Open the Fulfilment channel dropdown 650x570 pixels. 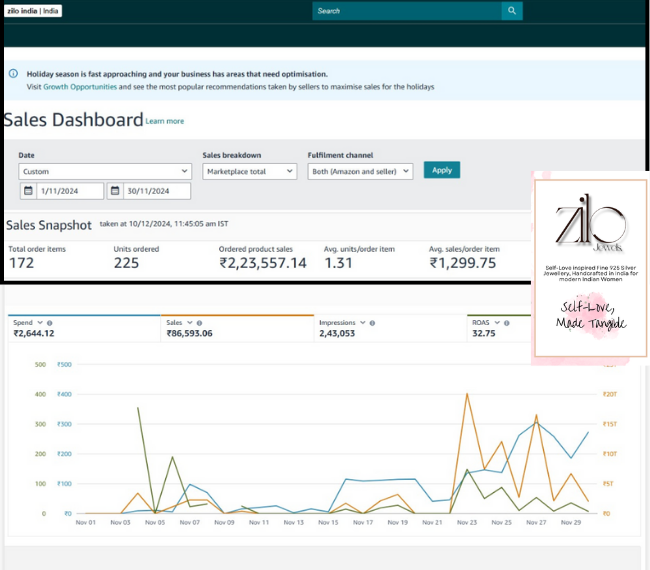point(360,171)
